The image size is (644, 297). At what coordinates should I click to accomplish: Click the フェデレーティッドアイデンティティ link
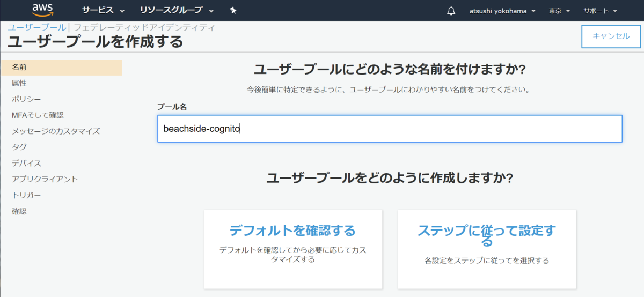[144, 27]
